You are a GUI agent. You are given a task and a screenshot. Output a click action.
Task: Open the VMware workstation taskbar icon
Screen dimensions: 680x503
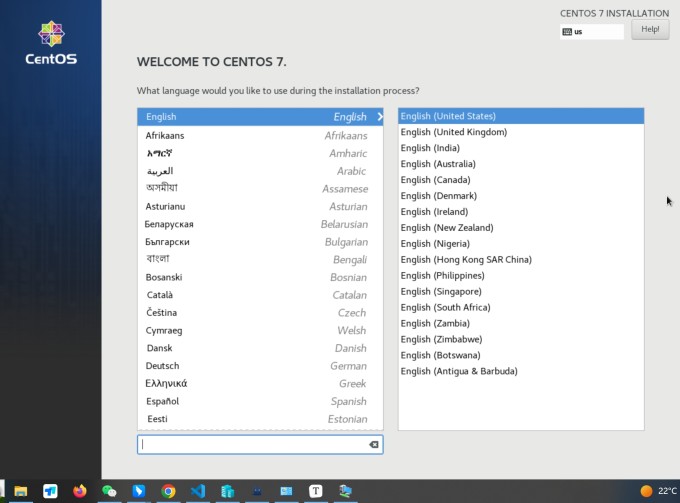coord(345,491)
